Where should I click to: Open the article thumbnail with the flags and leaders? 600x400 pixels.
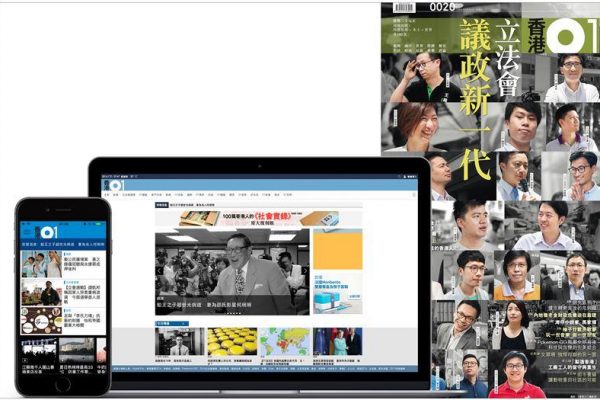(x=337, y=341)
